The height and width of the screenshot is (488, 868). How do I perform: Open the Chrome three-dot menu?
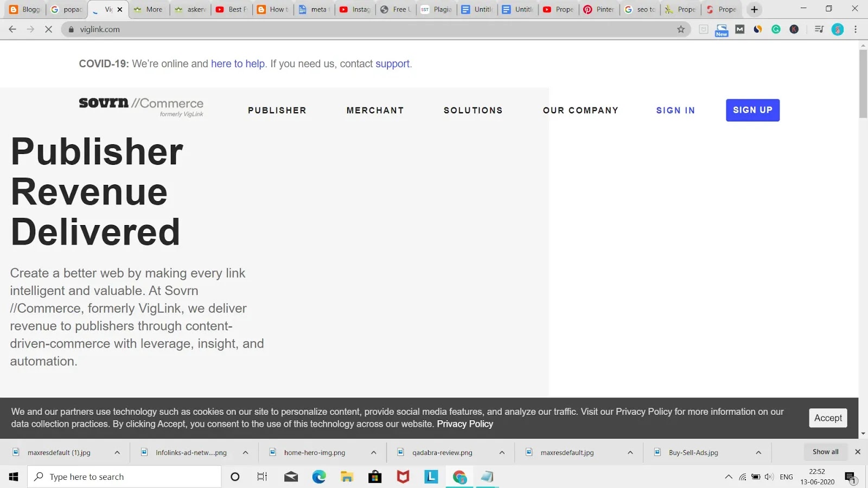point(856,29)
